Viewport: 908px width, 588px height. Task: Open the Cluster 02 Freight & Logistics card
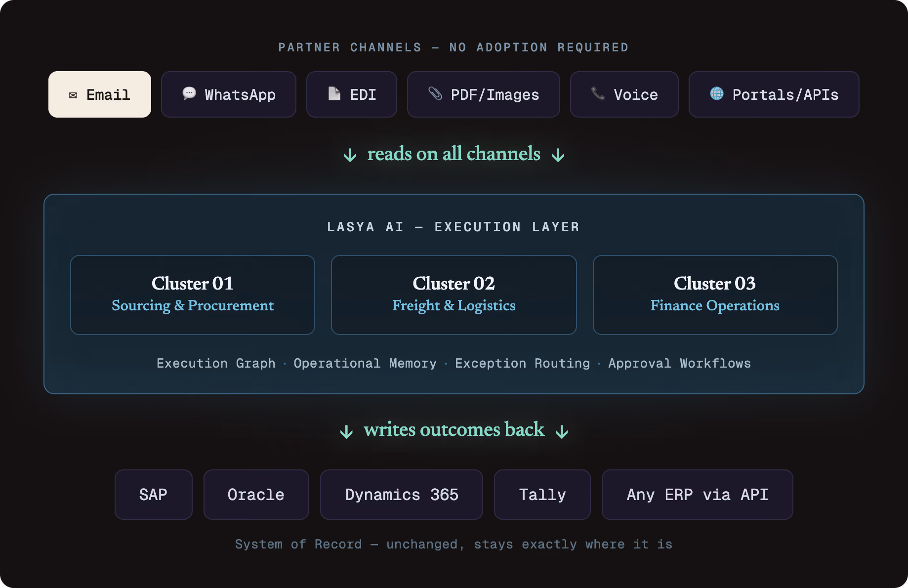click(454, 295)
